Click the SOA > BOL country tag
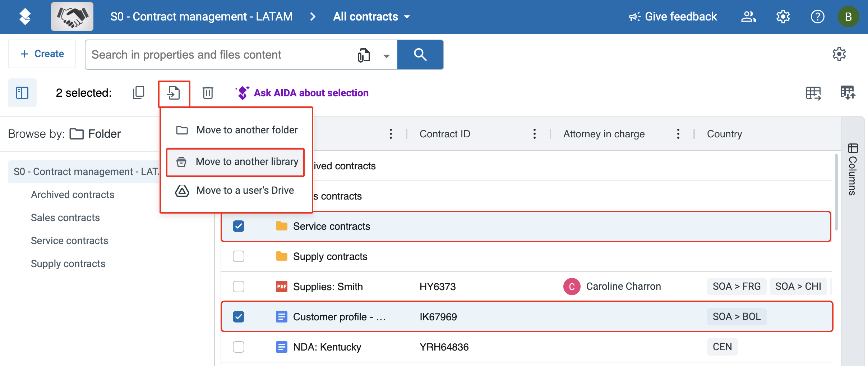The image size is (868, 366). click(x=737, y=317)
